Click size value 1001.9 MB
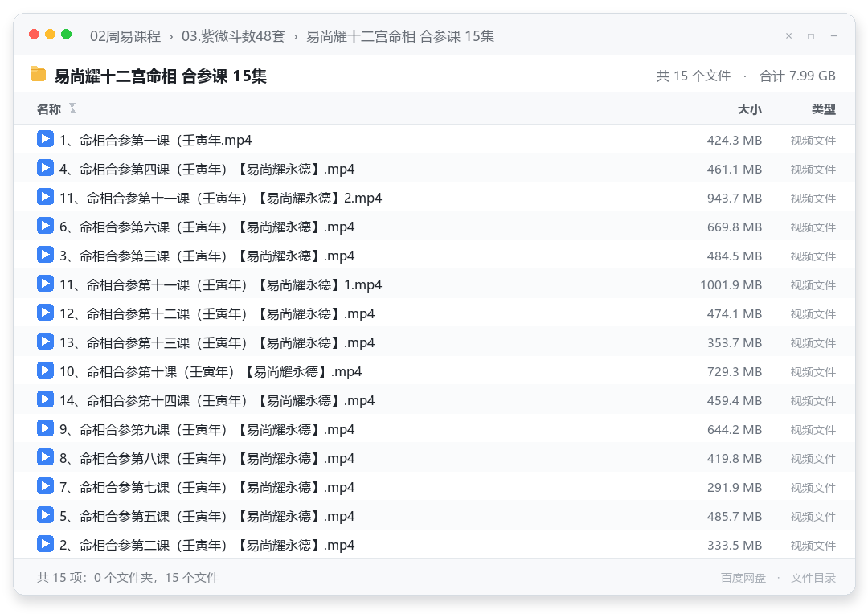This screenshot has width=868, height=614. 731,284
